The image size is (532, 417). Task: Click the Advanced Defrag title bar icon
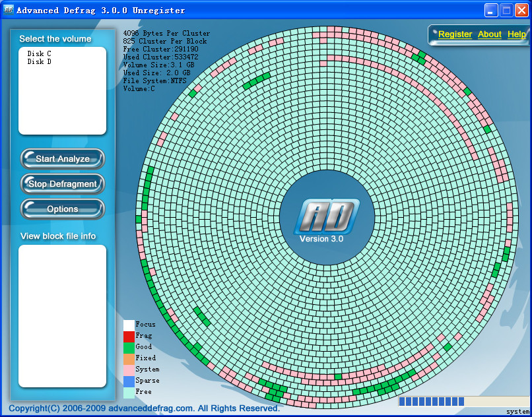[x=8, y=10]
